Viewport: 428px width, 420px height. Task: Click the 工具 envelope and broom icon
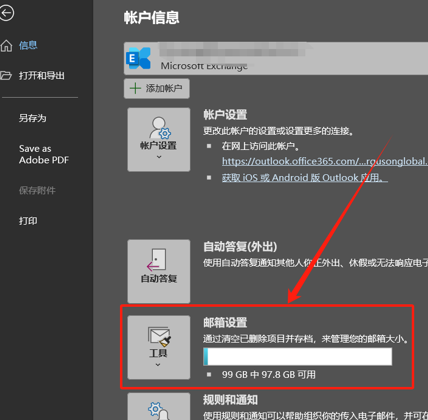coord(159,336)
